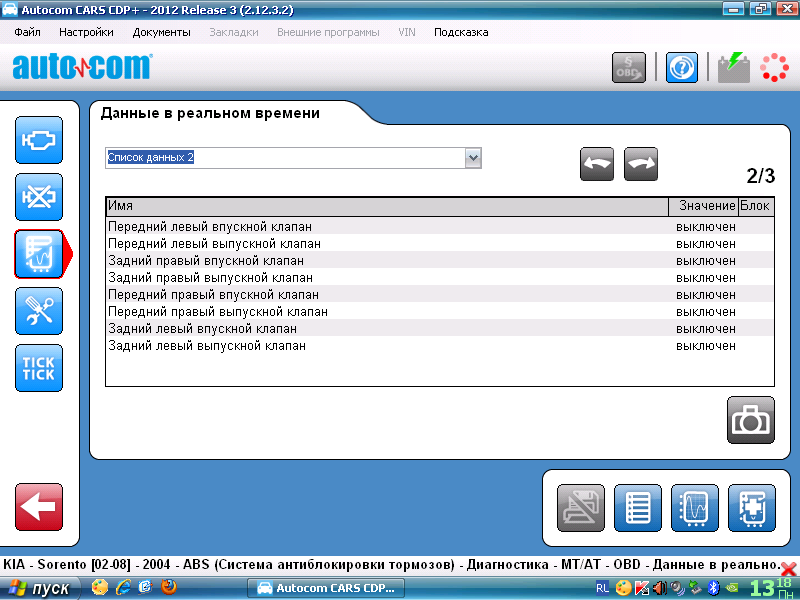Open the Подсказка menu

tap(461, 32)
